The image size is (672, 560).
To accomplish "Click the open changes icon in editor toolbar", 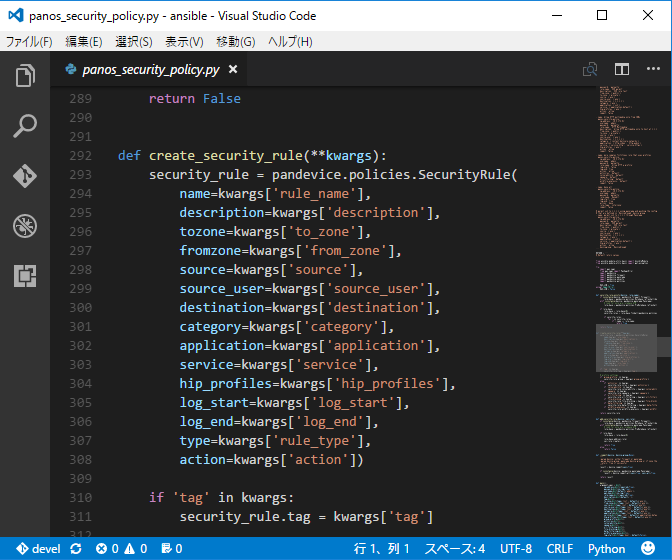I will 590,70.
